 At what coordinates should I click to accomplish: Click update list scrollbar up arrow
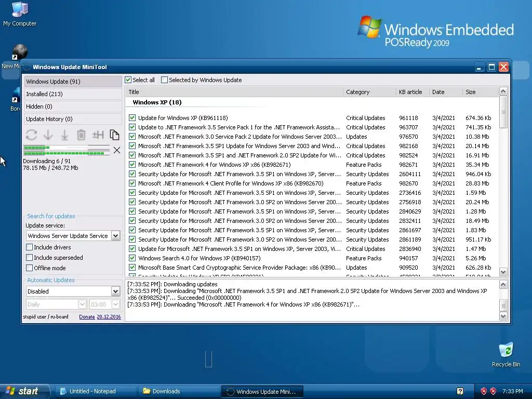pyautogui.click(x=503, y=91)
